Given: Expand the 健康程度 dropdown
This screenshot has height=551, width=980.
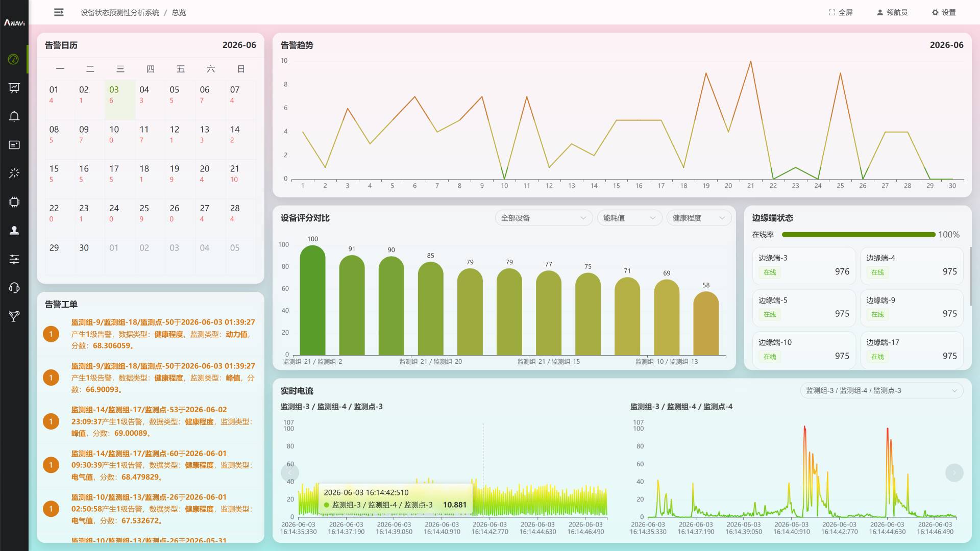Looking at the screenshot, I should [699, 218].
